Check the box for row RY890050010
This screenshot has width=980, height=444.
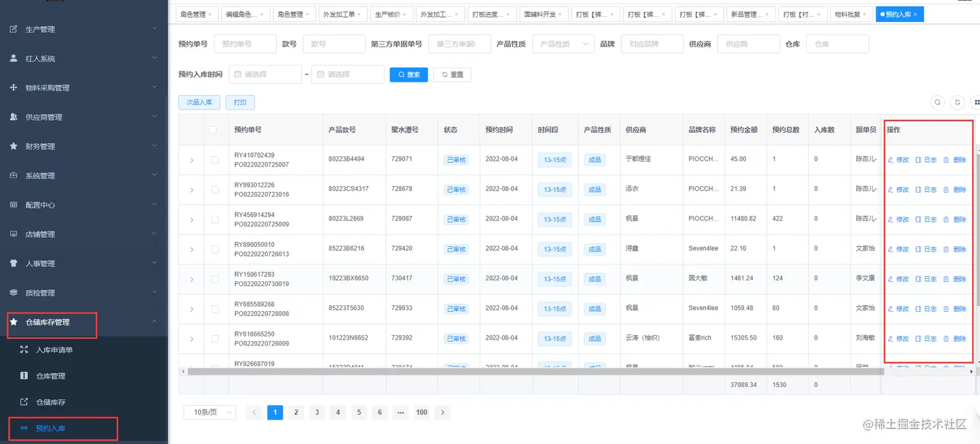pos(215,250)
